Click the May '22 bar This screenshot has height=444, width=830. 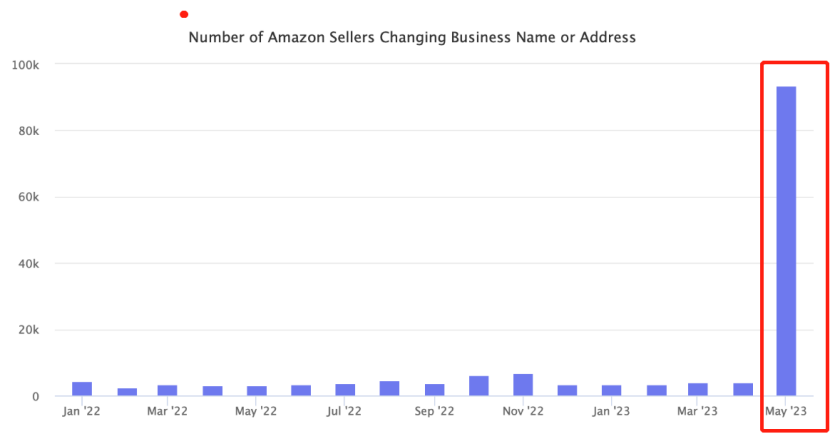[257, 391]
